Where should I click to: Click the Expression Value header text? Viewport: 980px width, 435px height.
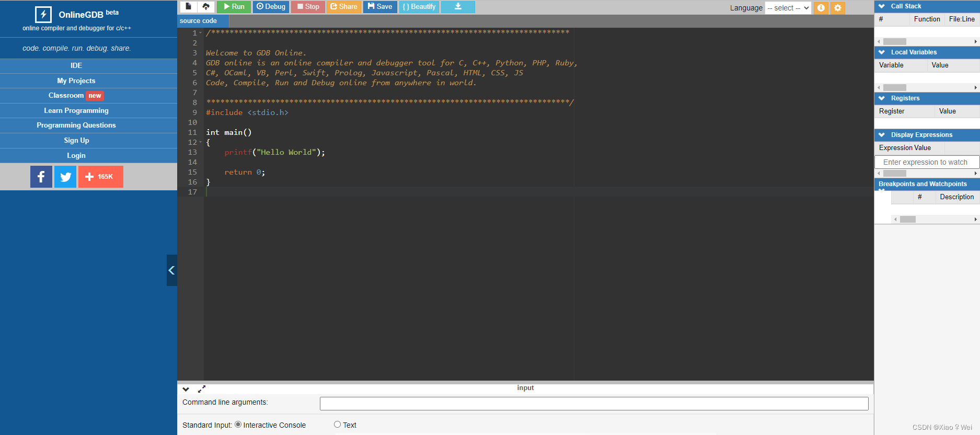[905, 148]
